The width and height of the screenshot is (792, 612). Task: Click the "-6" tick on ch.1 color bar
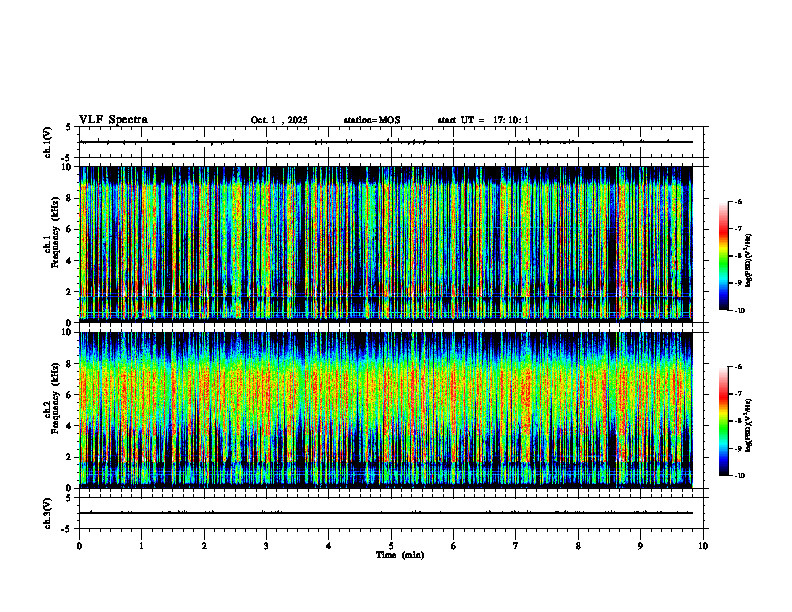pos(738,201)
